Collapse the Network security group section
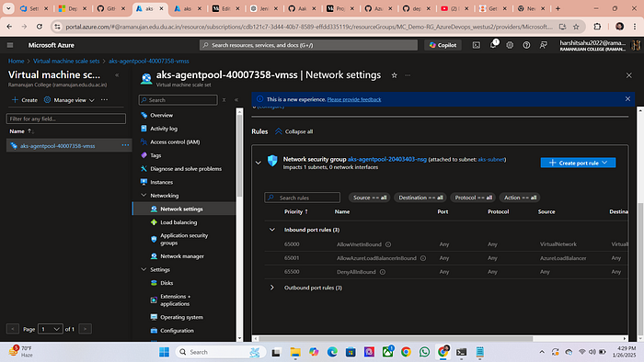 (258, 163)
